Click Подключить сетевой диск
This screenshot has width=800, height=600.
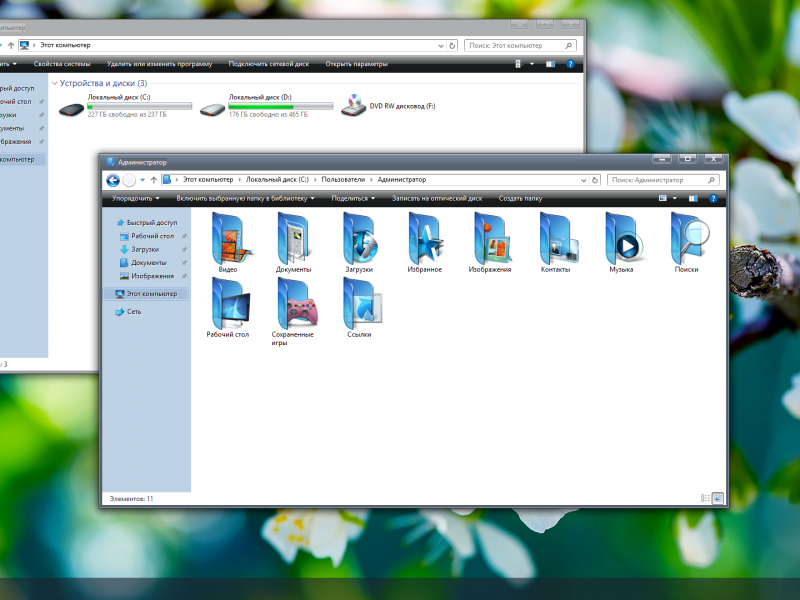[268, 64]
